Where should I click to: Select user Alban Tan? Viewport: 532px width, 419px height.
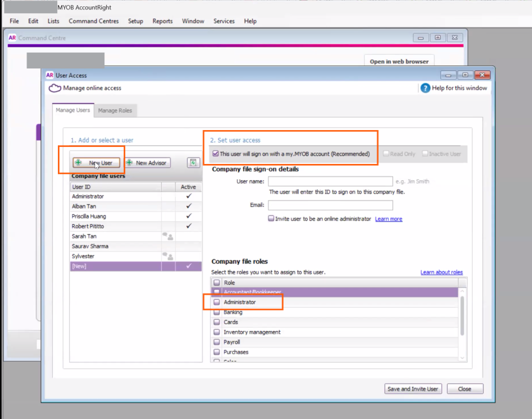pyautogui.click(x=136, y=206)
